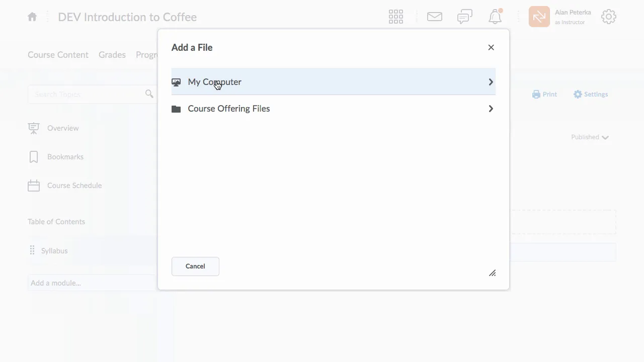Select My Computer as file source
The image size is (644, 362).
coord(334,82)
